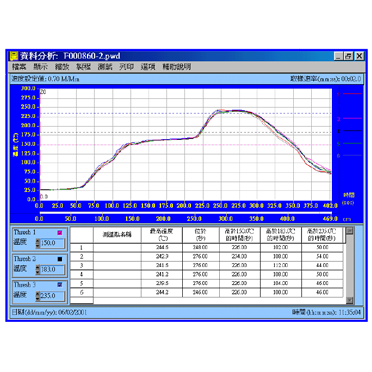Click the date 06/02/2001 in status bar
The width and height of the screenshot is (372, 372).
73,313
